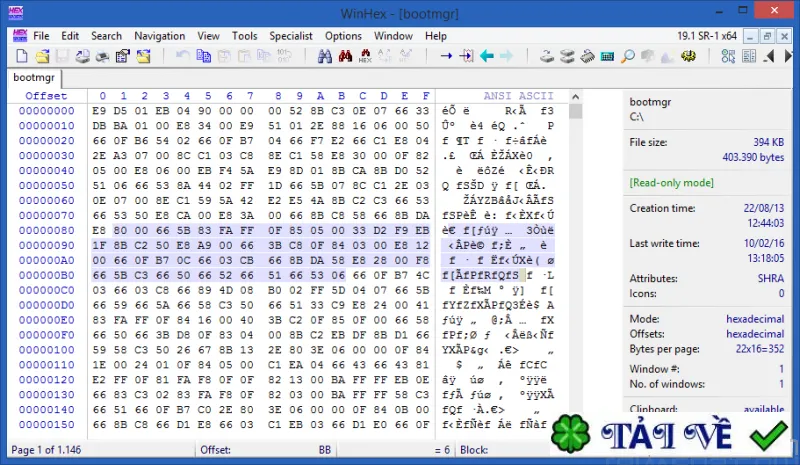The height and width of the screenshot is (465, 800).
Task: Open the Find Hex Values icon
Action: [x=365, y=56]
